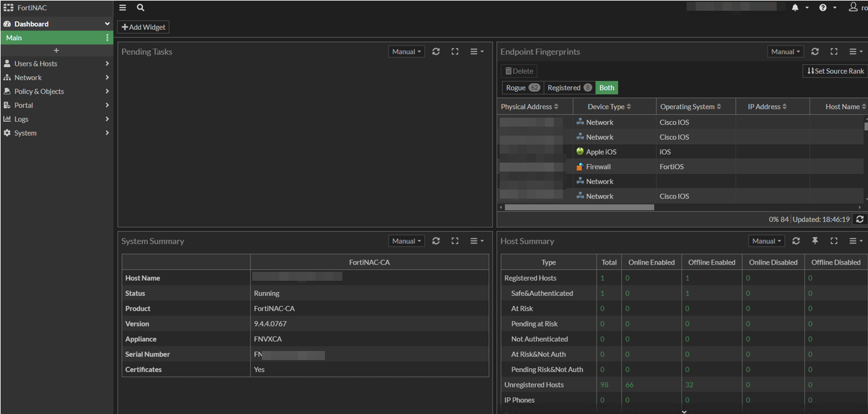Click the hamburger menu icon in top bar
The image size is (868, 414).
pyautogui.click(x=123, y=8)
